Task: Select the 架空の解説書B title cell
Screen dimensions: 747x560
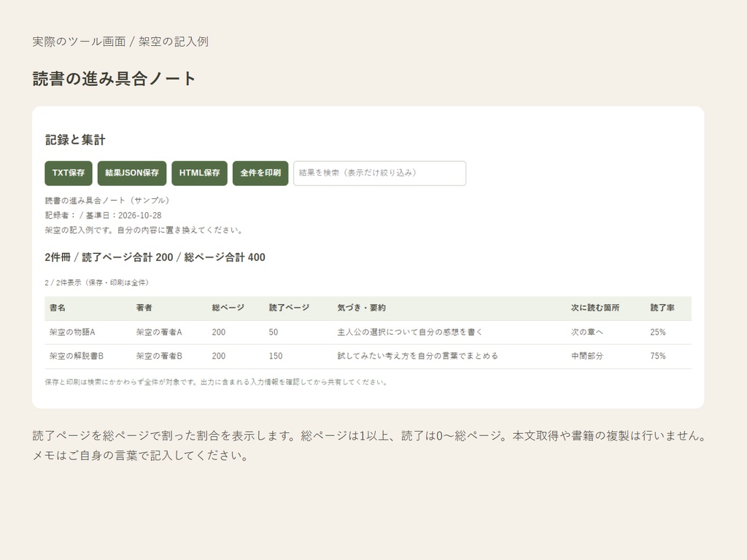Action: (x=76, y=356)
